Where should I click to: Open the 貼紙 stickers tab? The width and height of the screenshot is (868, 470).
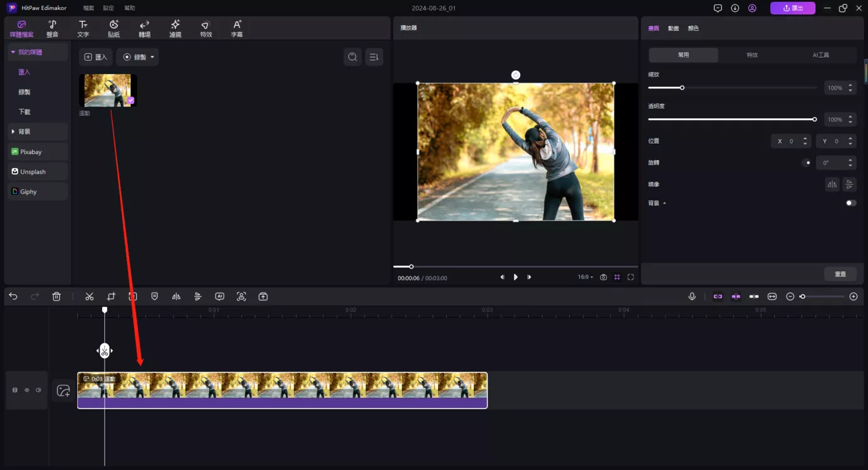(114, 29)
